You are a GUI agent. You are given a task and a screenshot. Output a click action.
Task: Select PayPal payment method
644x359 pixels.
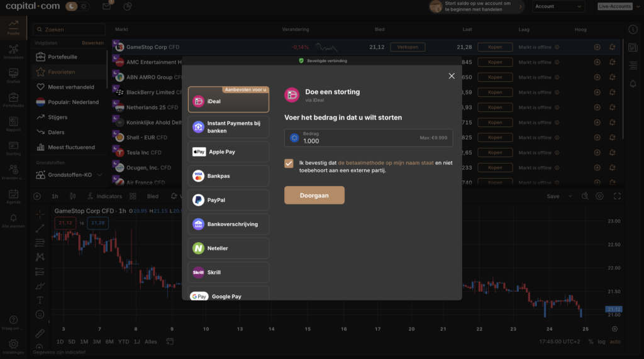(228, 200)
